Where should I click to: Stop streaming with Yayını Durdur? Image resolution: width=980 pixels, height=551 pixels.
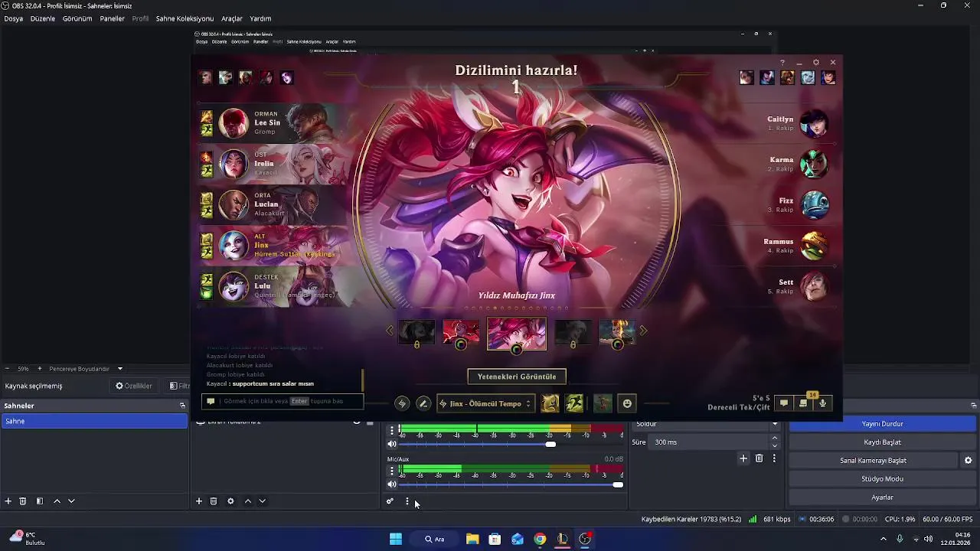point(883,424)
